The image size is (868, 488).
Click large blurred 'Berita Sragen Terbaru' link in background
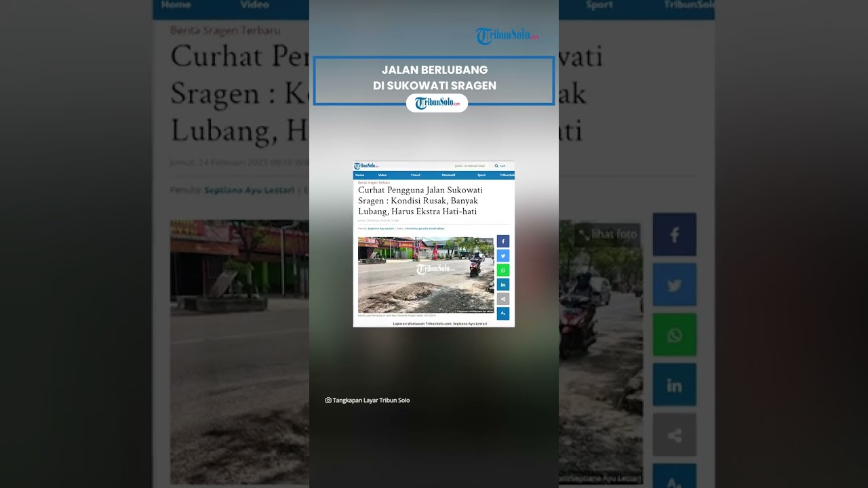point(225,30)
